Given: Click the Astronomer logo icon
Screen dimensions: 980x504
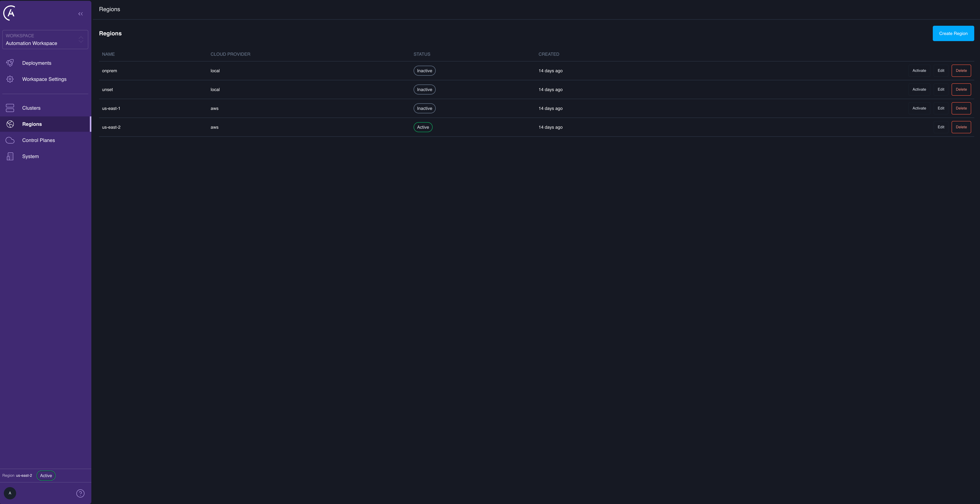Looking at the screenshot, I should 10,13.
